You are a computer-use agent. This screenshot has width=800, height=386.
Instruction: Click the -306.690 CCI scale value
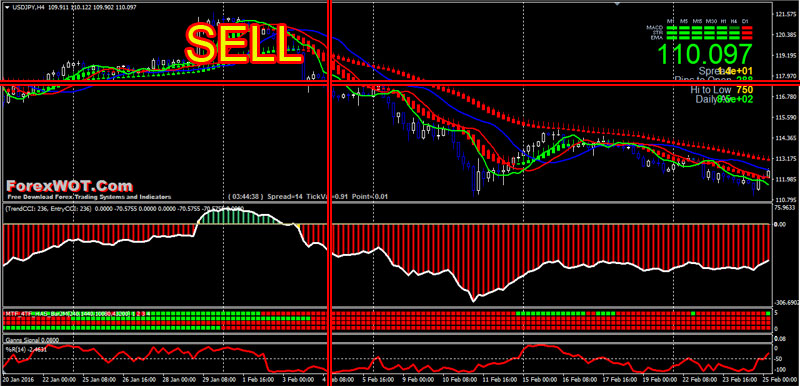click(x=786, y=302)
